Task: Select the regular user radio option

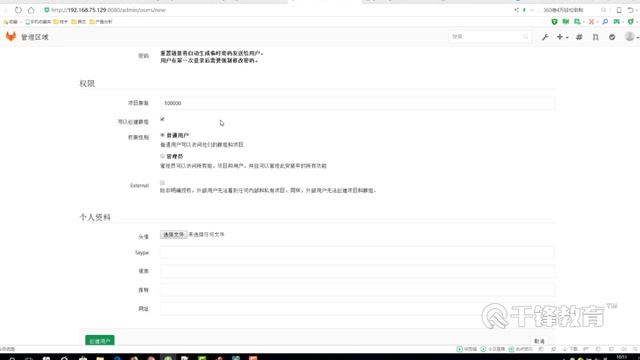Action: (162, 135)
